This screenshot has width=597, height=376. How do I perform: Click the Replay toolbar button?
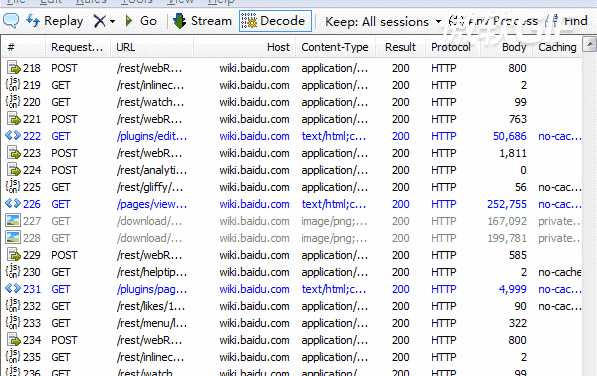[x=54, y=21]
